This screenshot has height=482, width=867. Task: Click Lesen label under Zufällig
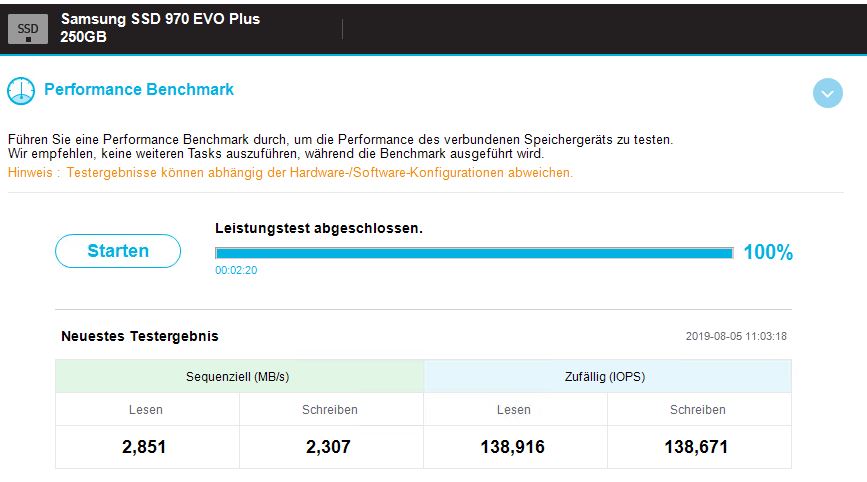(x=514, y=410)
